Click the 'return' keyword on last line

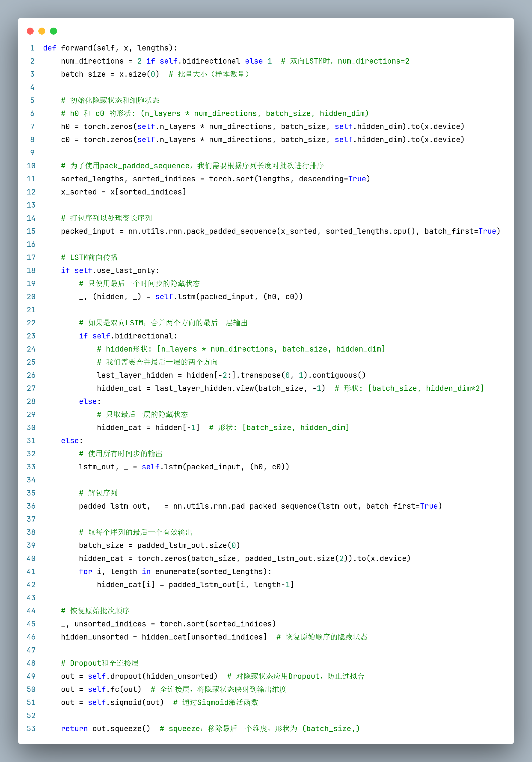[74, 729]
